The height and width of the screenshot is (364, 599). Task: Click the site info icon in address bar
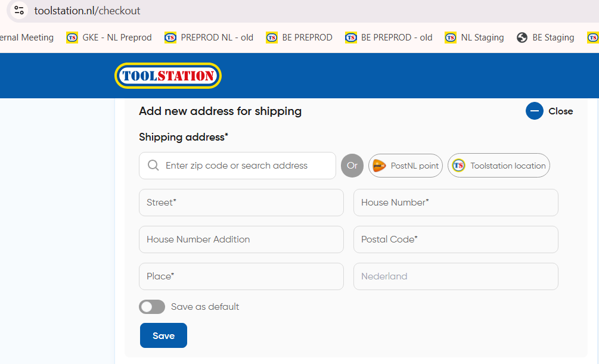19,10
